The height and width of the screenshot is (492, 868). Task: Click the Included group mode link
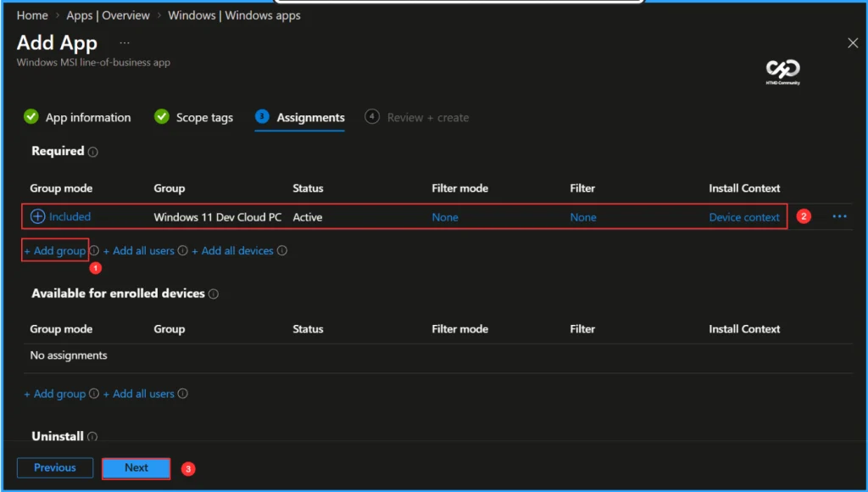point(70,216)
